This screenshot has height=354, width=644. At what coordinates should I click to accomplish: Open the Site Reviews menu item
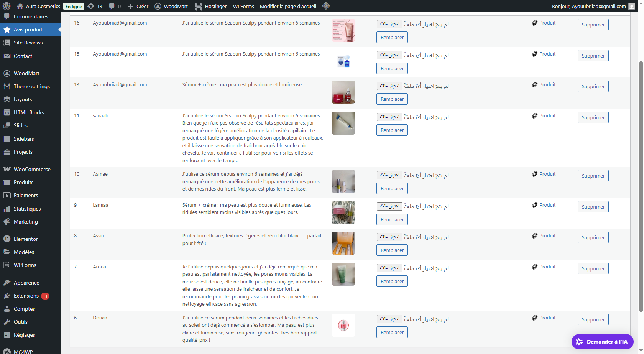click(28, 43)
